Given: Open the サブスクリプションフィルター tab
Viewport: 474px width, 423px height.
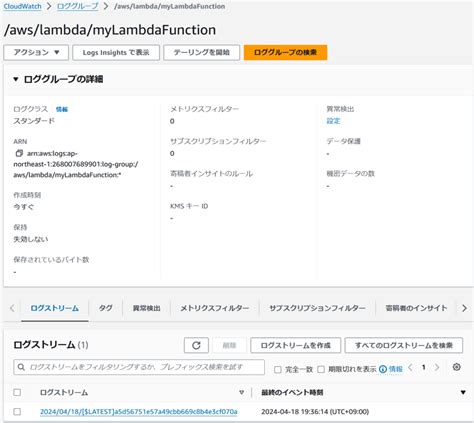Looking at the screenshot, I should pos(317,308).
